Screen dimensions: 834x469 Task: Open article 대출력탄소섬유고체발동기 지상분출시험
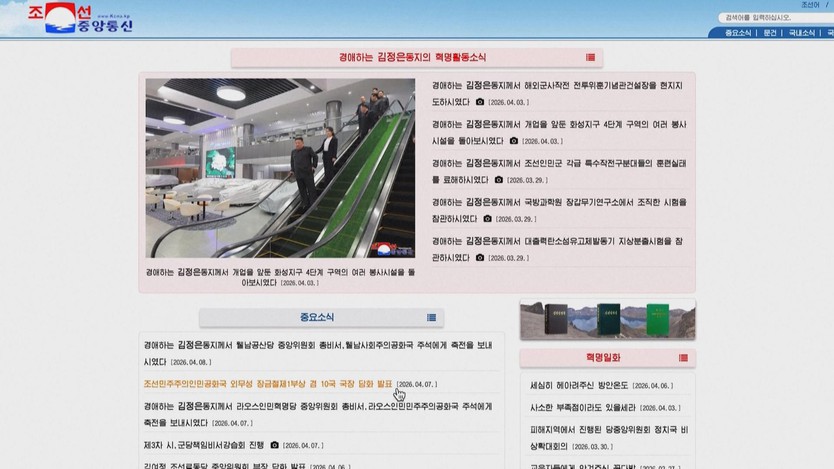(557, 249)
